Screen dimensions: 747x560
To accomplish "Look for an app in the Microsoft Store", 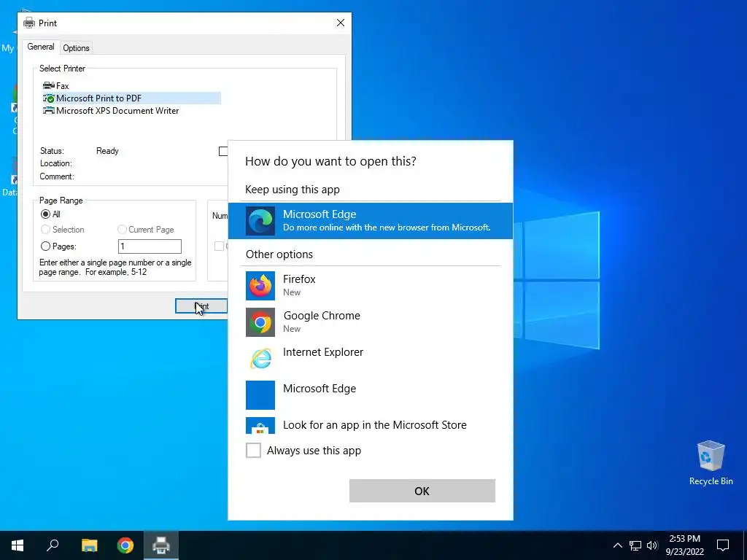I will click(x=370, y=425).
